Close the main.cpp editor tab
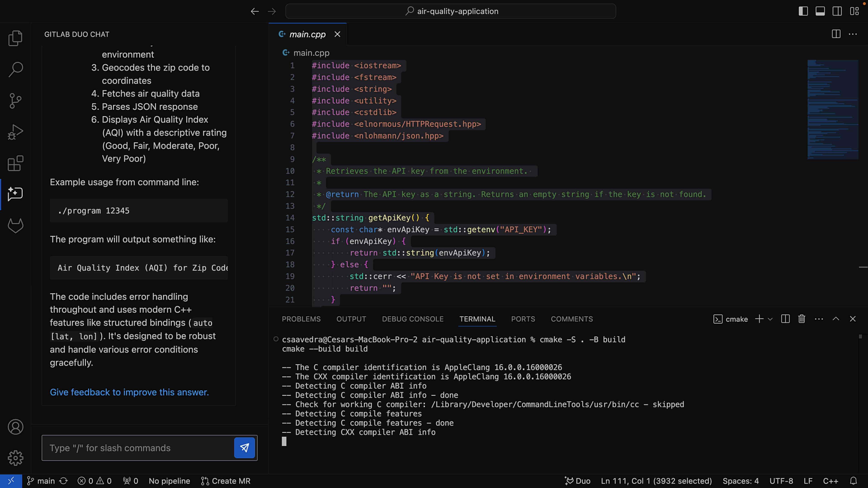Screen dimensions: 868x488 tap(337, 34)
